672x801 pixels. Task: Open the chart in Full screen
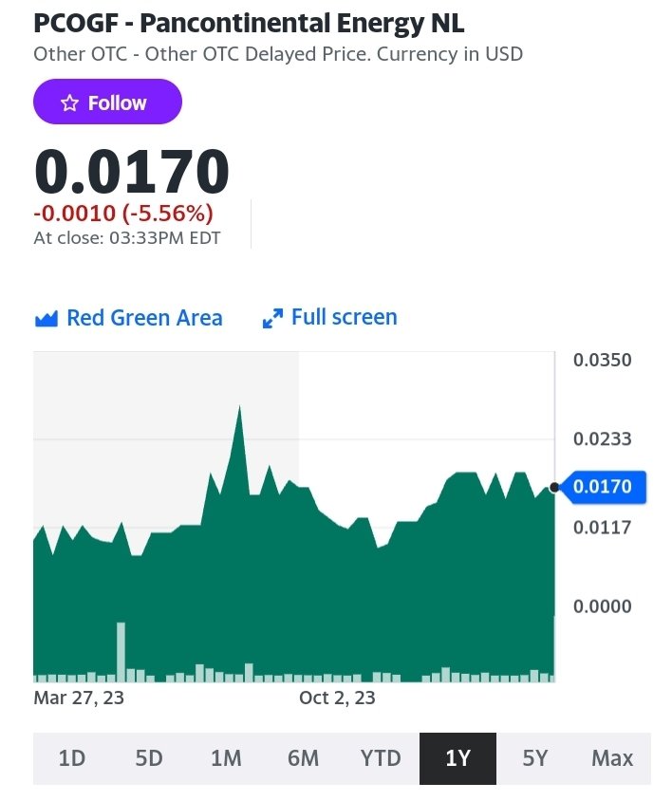point(329,317)
